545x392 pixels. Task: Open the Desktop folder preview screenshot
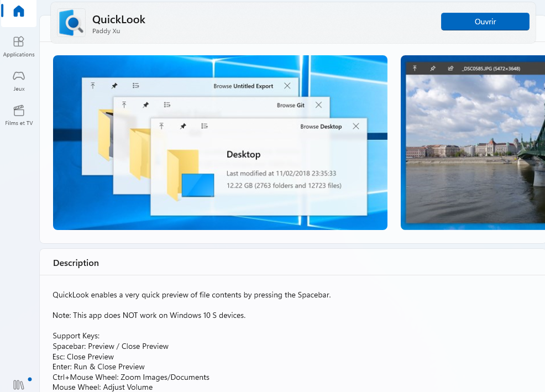220,143
